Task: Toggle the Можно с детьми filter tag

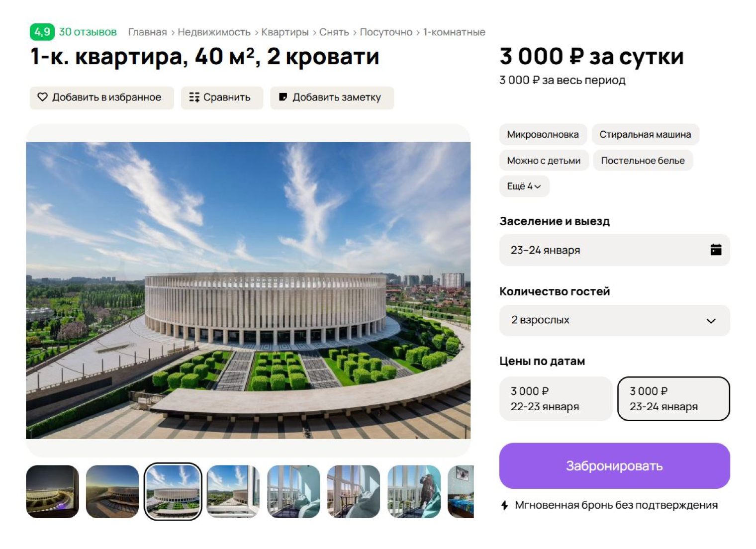Action: 543,160
